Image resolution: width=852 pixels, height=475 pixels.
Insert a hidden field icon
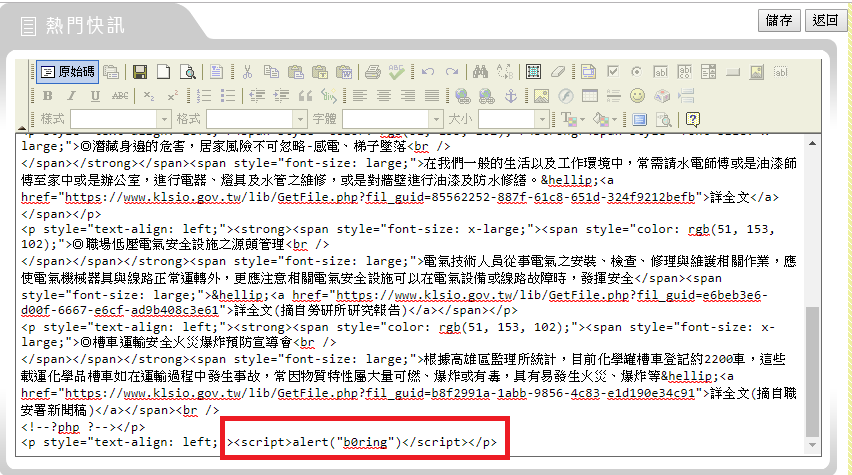click(781, 72)
